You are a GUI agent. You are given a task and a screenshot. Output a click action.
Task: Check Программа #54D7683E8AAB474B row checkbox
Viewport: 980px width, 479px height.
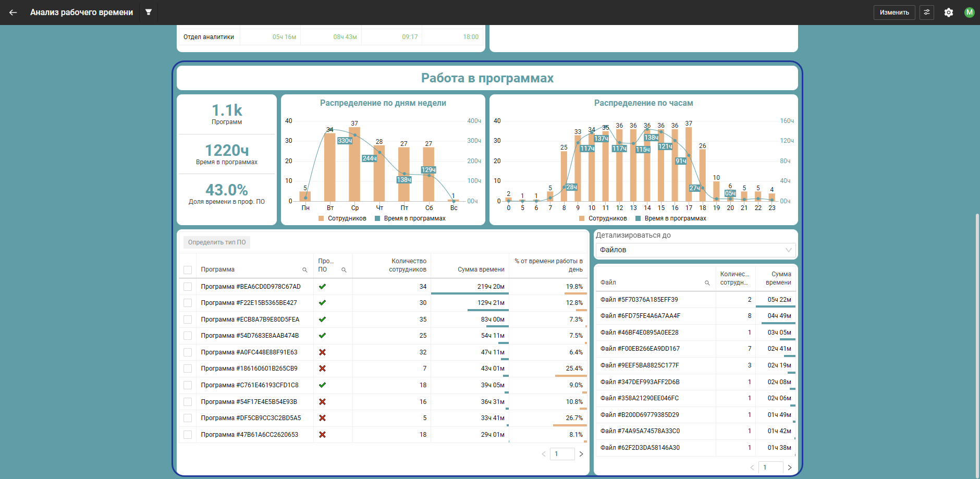coord(188,336)
